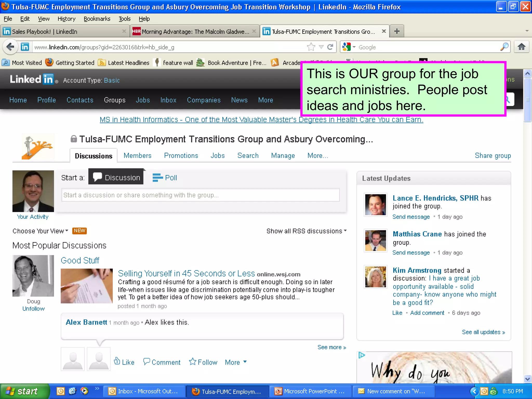Image resolution: width=532 pixels, height=399 pixels.
Task: Send message to Lance E. Hendricks
Action: (x=411, y=217)
